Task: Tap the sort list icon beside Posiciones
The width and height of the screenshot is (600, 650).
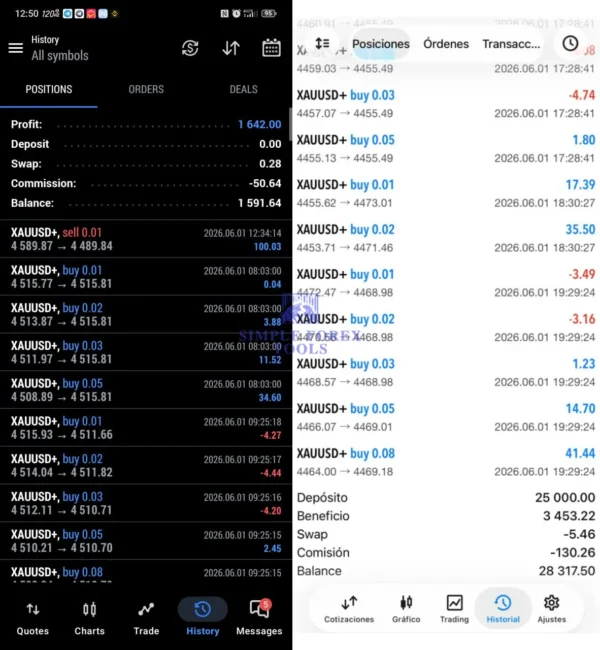Action: click(x=322, y=43)
